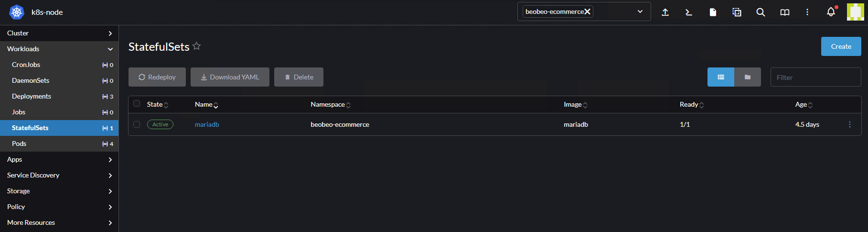
Task: Open the mariadb StatefulSet link
Action: tap(207, 124)
